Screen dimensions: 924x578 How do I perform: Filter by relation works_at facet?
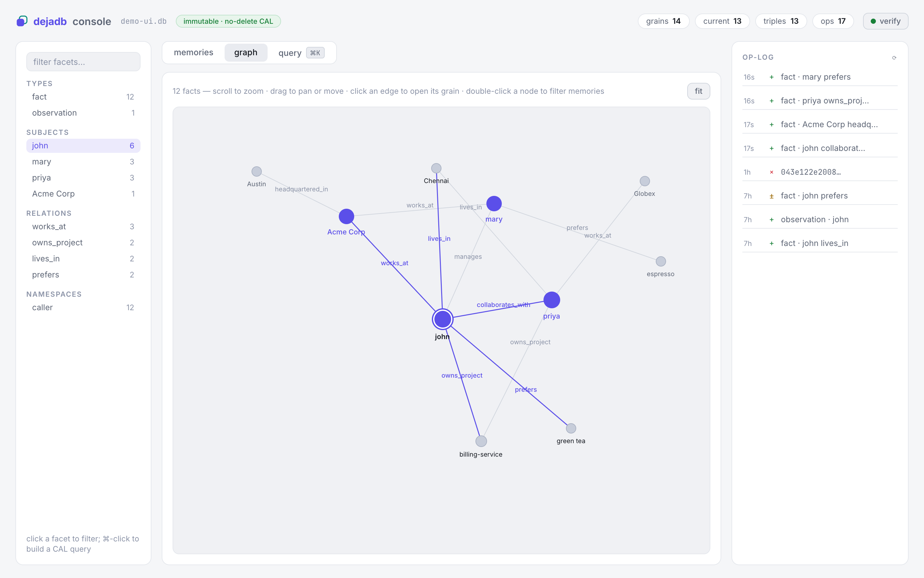[83, 227]
